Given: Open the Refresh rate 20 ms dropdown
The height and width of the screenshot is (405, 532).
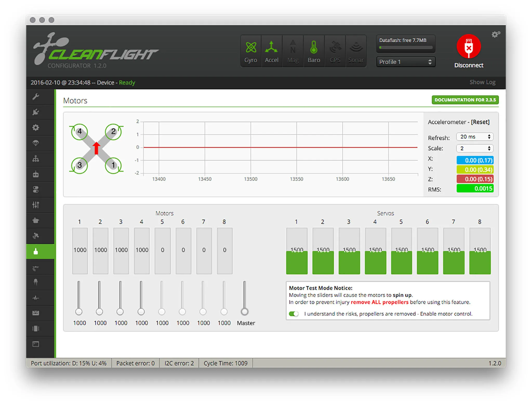Looking at the screenshot, I should (x=475, y=137).
